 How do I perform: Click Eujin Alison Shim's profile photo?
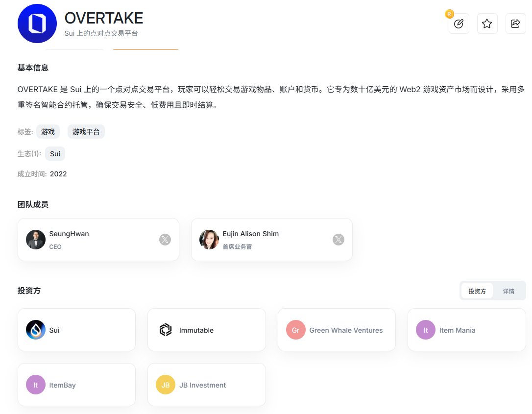pos(209,240)
